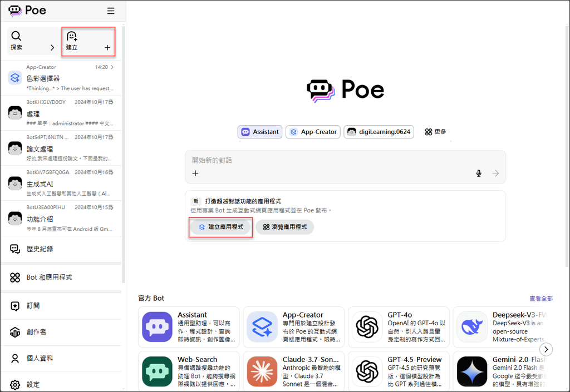Open the Assistant official bot card

pos(189,327)
